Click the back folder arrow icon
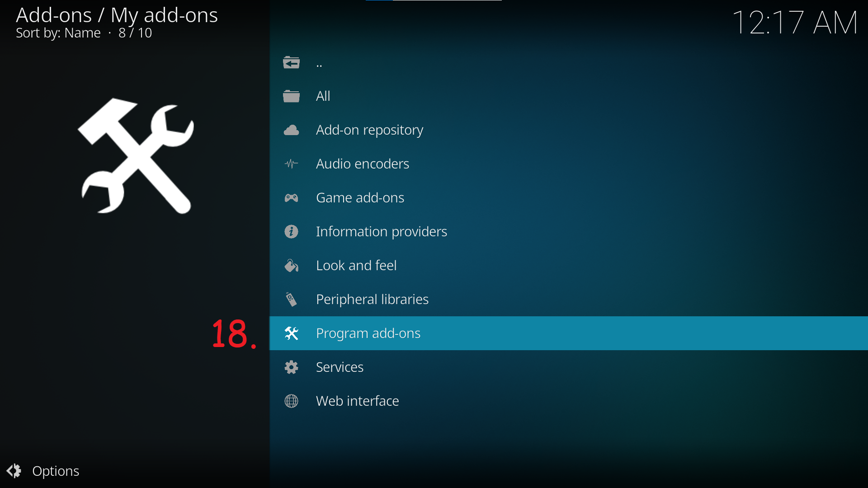The height and width of the screenshot is (488, 868). [291, 62]
